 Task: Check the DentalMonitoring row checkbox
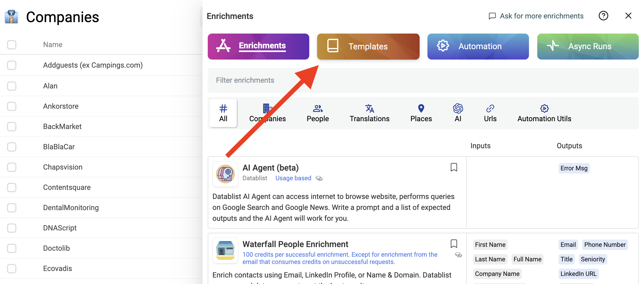click(12, 208)
